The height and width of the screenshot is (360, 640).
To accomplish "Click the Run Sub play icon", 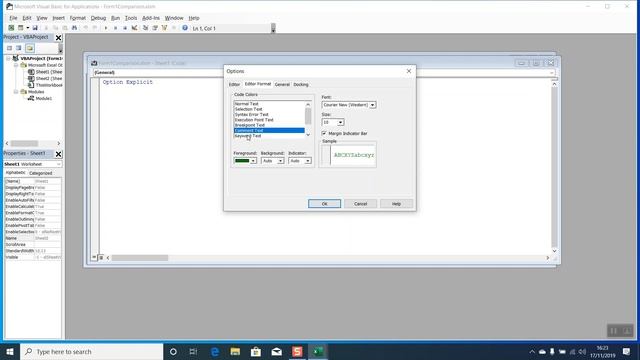I will pos(106,28).
